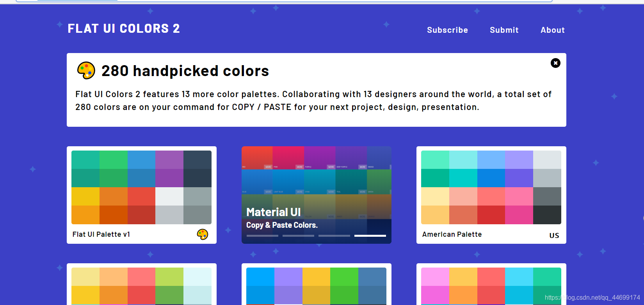Pick the bright blue swatch in American Palette
The image size is (644, 305).
click(491, 178)
